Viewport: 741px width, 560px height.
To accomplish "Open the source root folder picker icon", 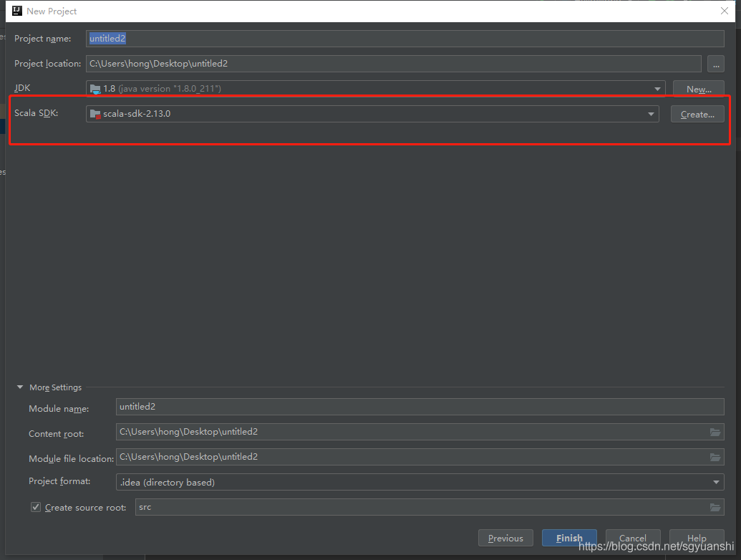I will 715,507.
